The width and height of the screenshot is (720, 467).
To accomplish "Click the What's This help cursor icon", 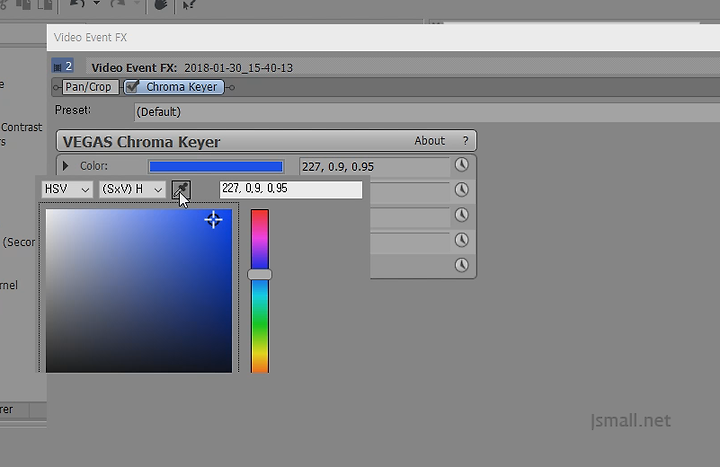I will pos(189,5).
